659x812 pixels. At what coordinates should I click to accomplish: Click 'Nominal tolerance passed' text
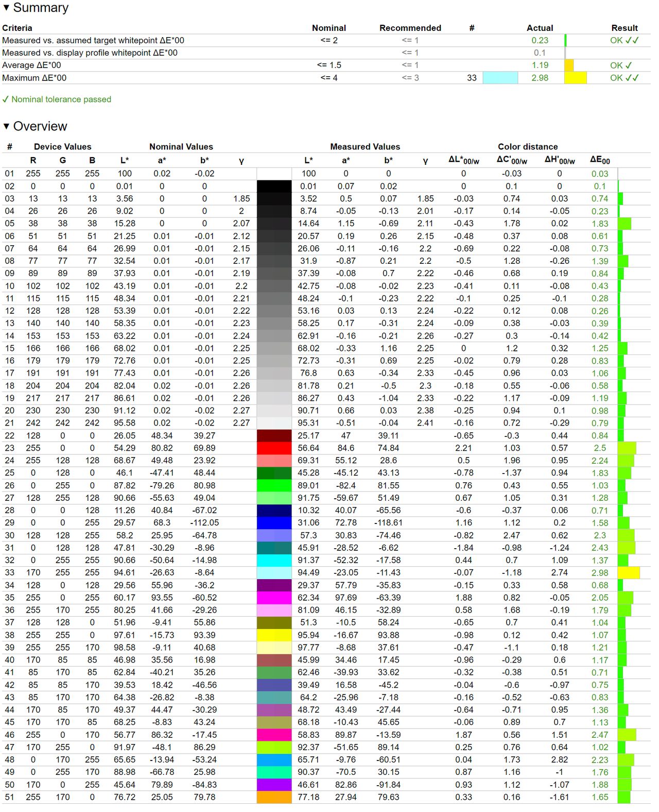61,99
